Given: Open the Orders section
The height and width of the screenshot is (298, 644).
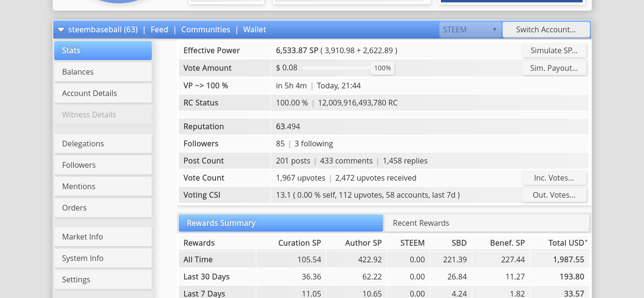Looking at the screenshot, I should coord(103,208).
